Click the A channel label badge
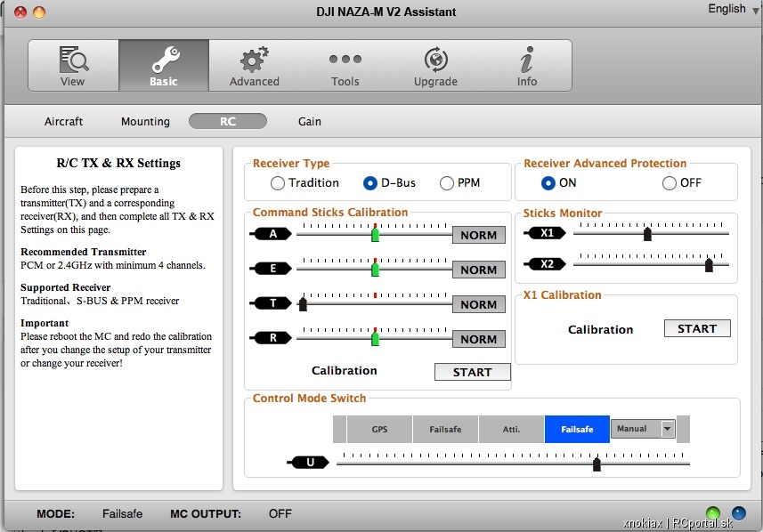 (x=272, y=234)
